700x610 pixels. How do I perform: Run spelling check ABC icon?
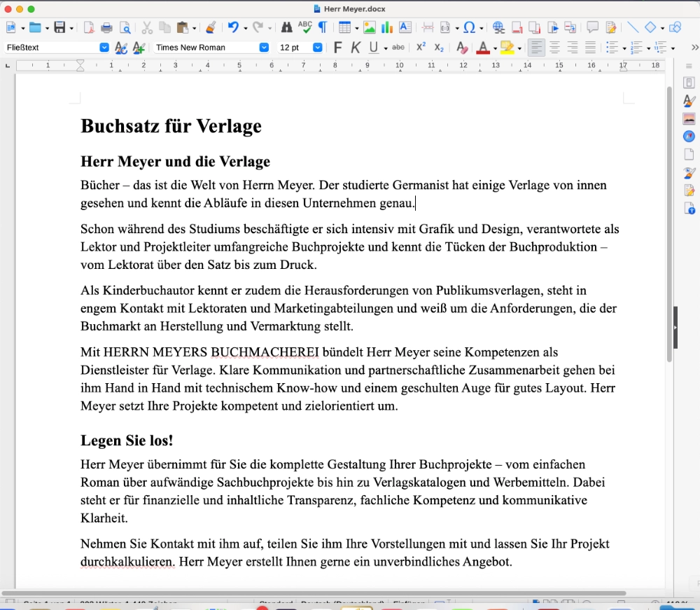(x=305, y=28)
